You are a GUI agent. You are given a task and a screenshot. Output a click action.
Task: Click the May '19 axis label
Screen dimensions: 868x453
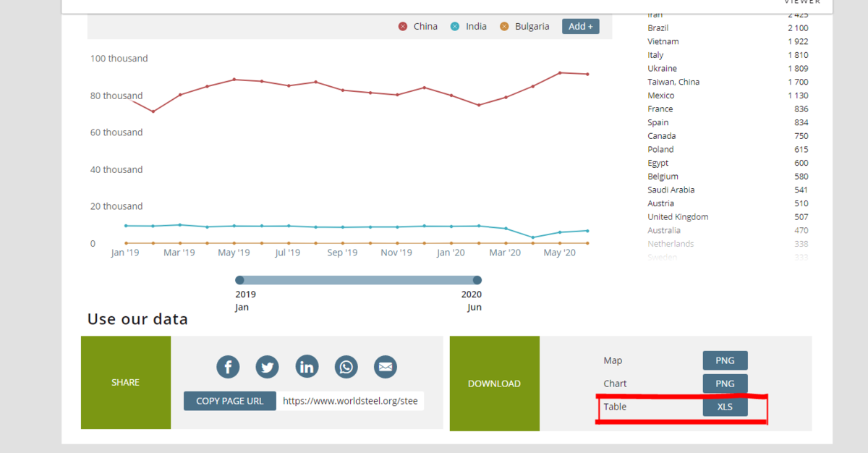[x=234, y=253]
